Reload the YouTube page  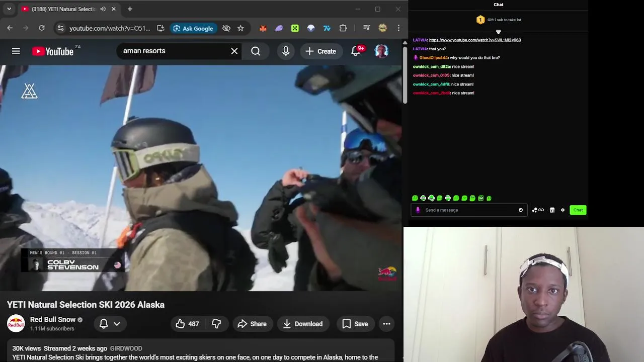[x=42, y=28]
